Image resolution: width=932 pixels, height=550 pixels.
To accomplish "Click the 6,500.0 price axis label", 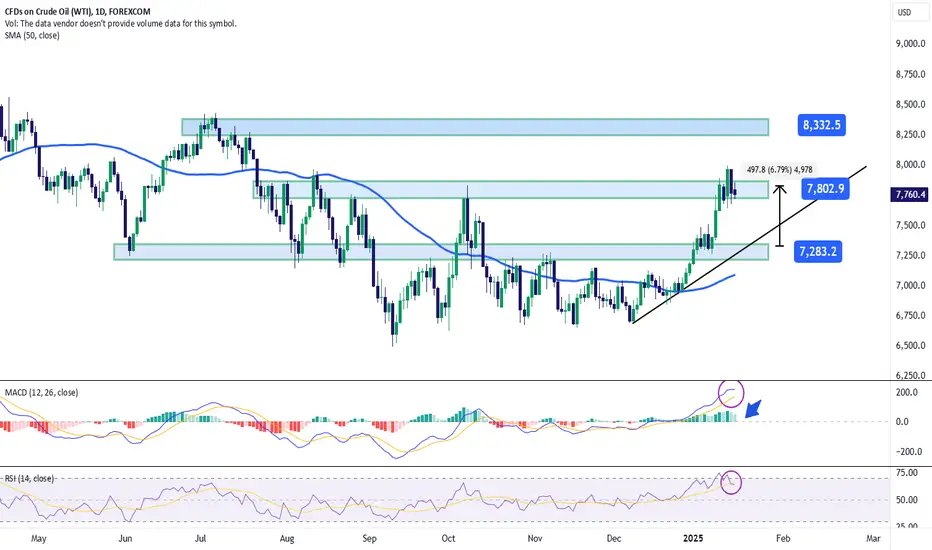I will (x=911, y=345).
